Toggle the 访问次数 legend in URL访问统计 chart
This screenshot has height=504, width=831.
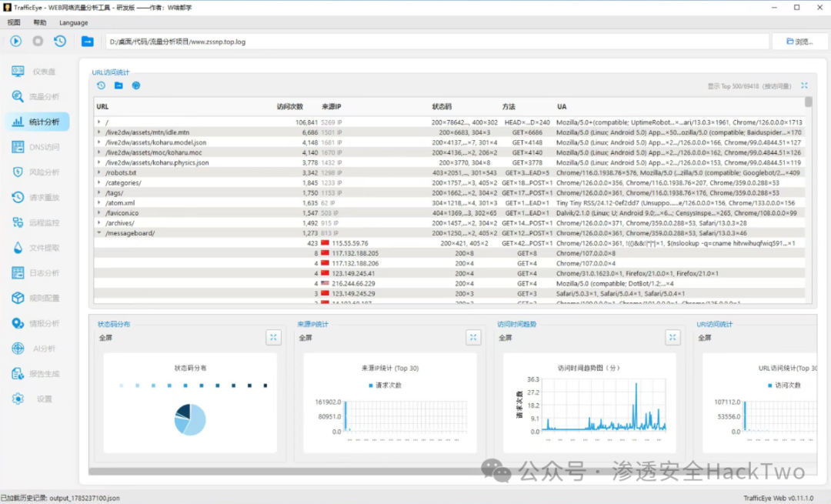click(784, 386)
